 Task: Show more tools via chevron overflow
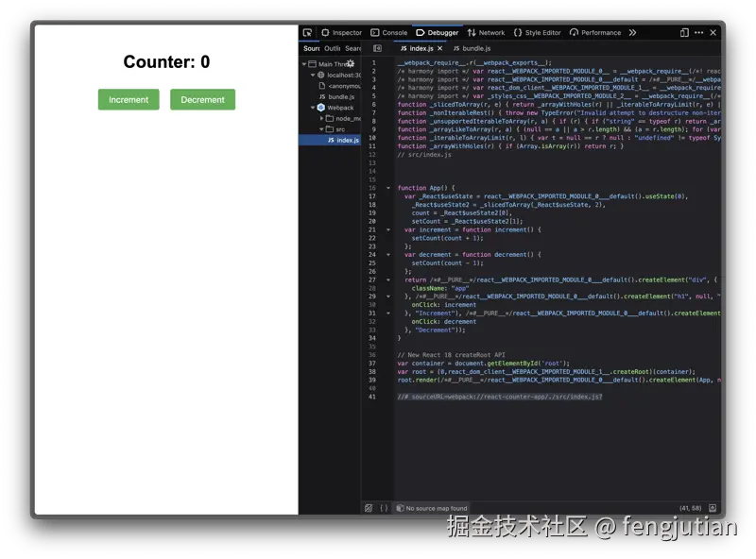(632, 33)
